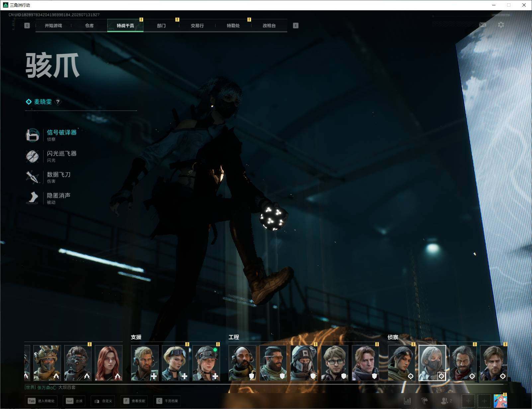The height and width of the screenshot is (409, 532).
Task: Click the flag icon in bottom bar
Action: 424,401
